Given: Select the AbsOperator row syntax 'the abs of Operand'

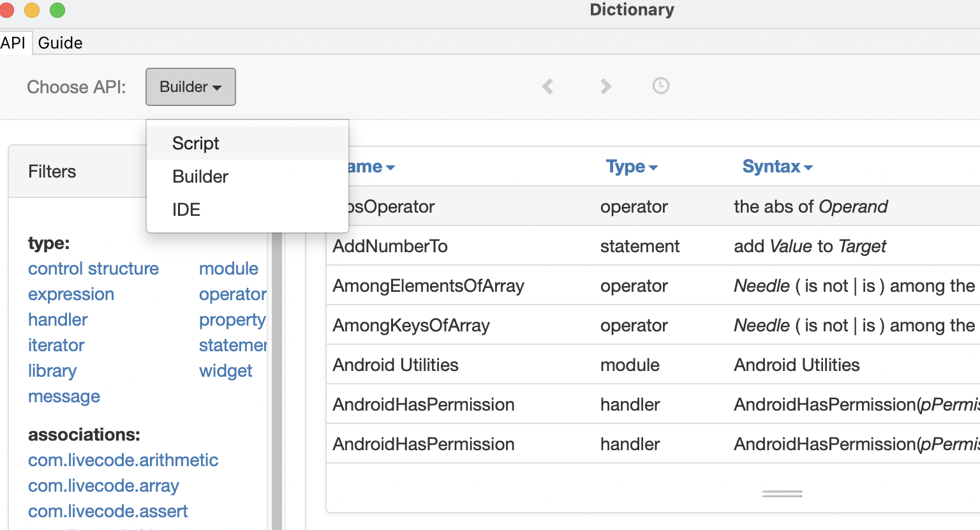Looking at the screenshot, I should (810, 206).
